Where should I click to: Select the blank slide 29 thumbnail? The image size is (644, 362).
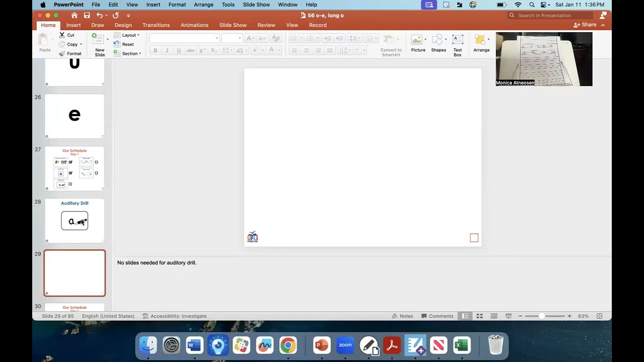(x=74, y=273)
